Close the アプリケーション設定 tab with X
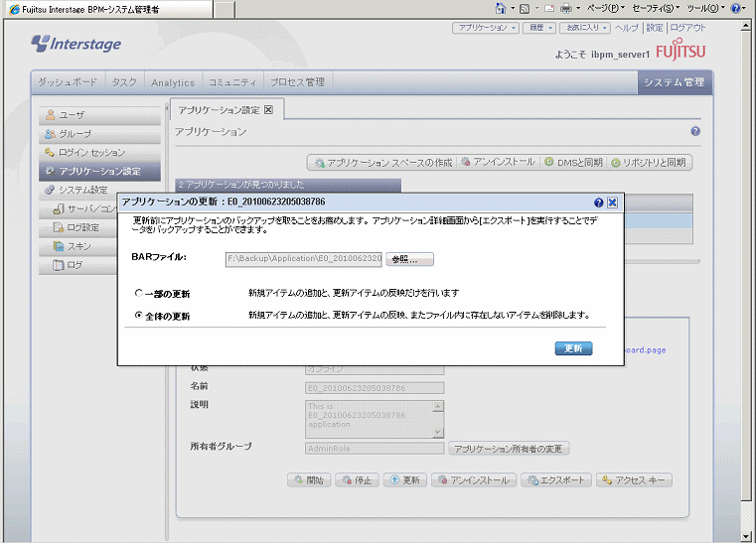756x543 pixels. click(268, 110)
